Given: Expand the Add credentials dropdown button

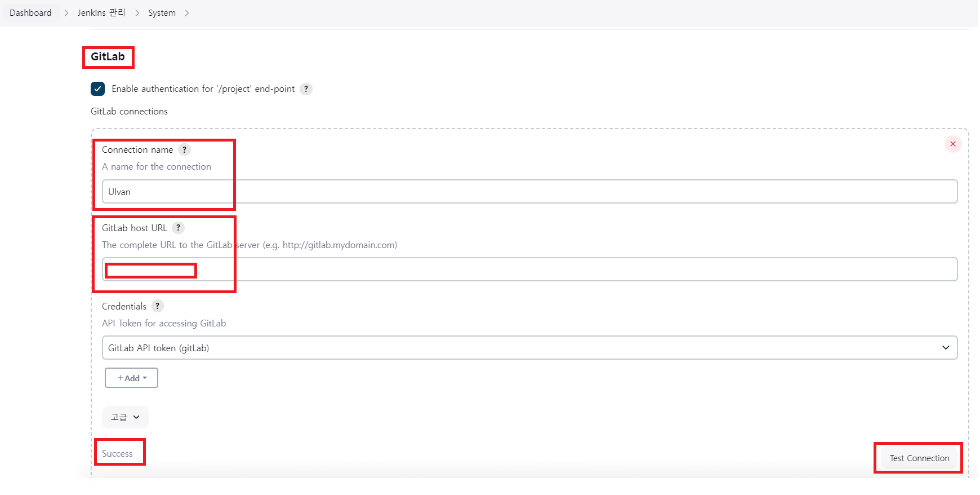Looking at the screenshot, I should (x=131, y=378).
